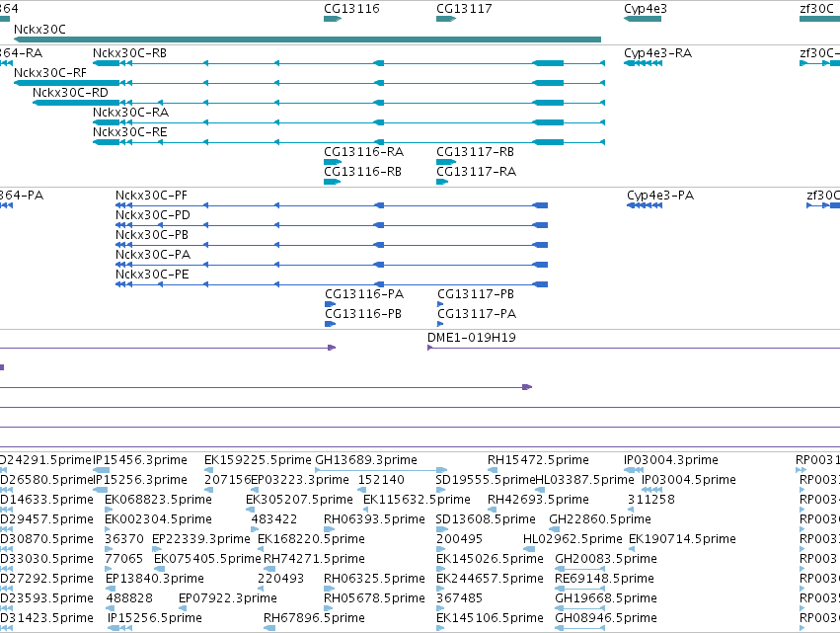Open the Nckx30C-RF transcript label
This screenshot has height=633, width=840.
pos(50,73)
